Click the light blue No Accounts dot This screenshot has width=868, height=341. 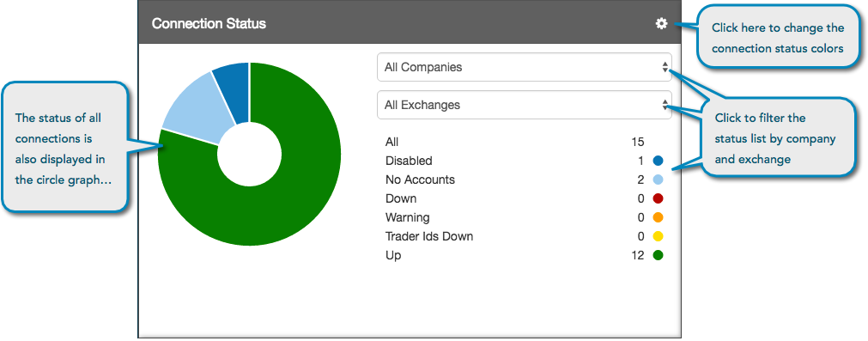659,180
